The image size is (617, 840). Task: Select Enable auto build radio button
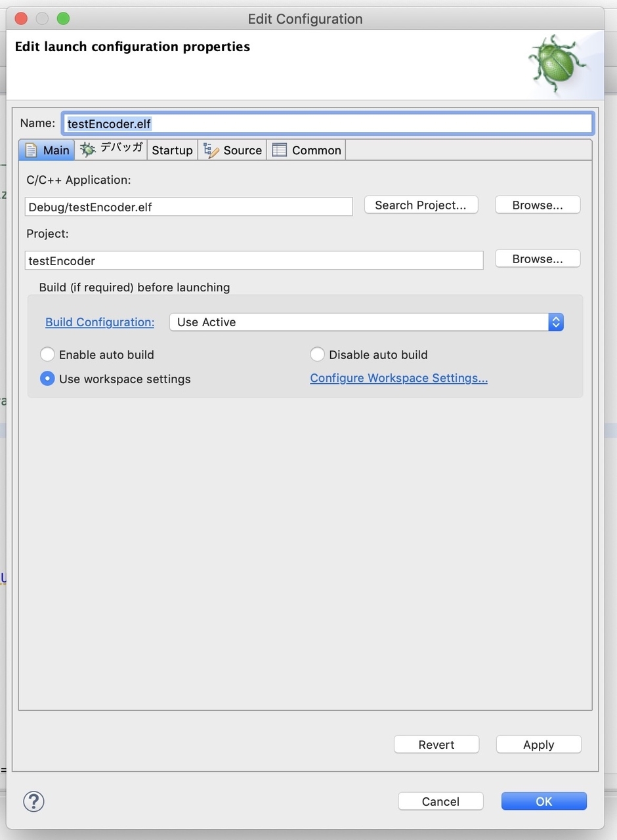click(x=47, y=354)
